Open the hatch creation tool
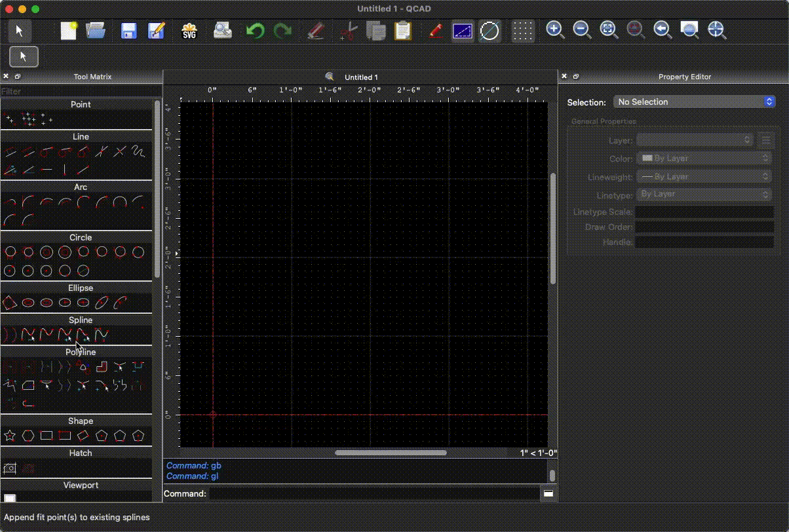 [x=9, y=468]
